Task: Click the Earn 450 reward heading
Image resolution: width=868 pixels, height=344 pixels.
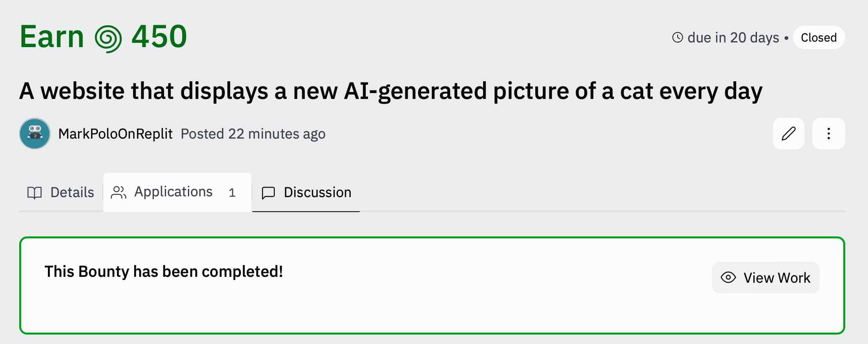Action: pyautogui.click(x=104, y=37)
